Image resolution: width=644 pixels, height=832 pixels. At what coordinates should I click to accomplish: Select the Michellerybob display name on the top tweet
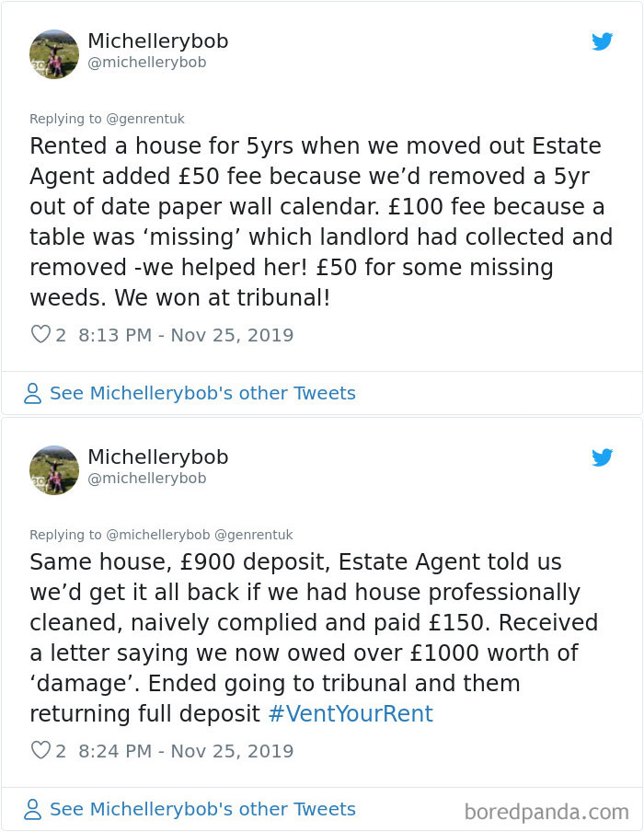158,41
